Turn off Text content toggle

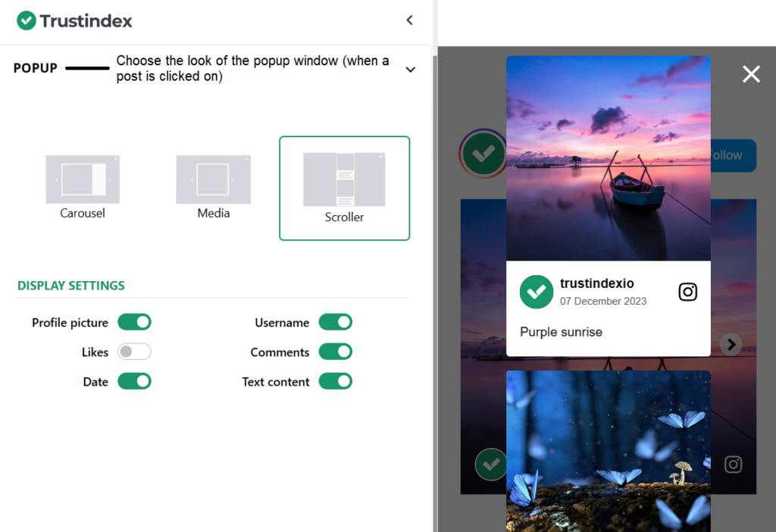[335, 382]
